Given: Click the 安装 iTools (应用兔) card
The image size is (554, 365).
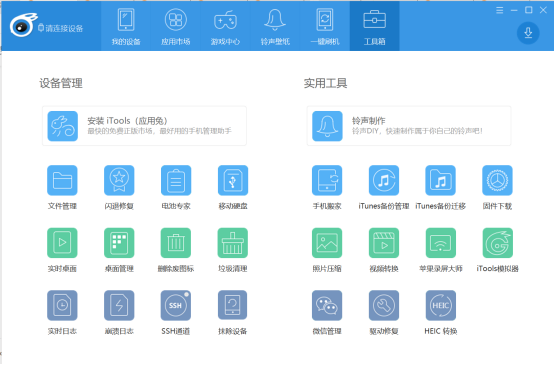Looking at the screenshot, I should tap(144, 126).
